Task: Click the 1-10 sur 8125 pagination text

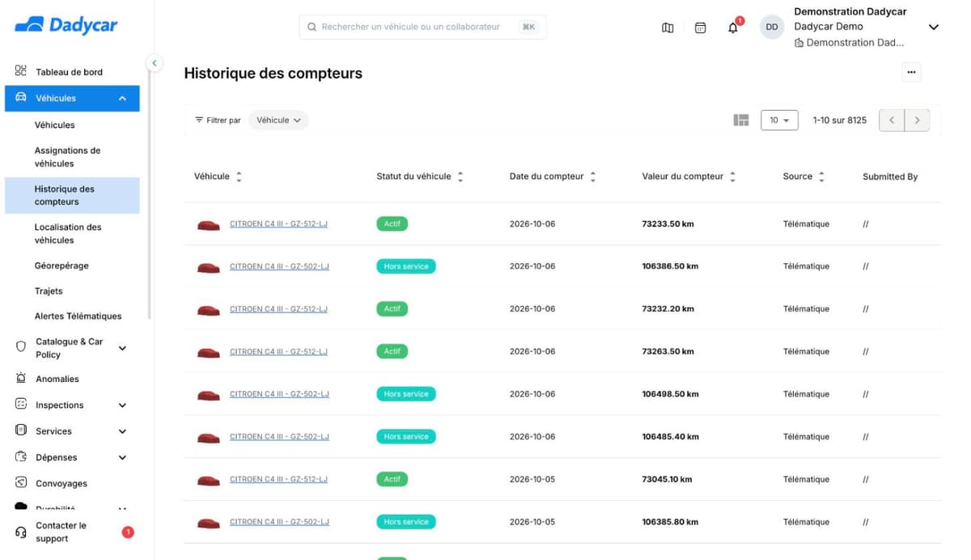Action: click(840, 120)
